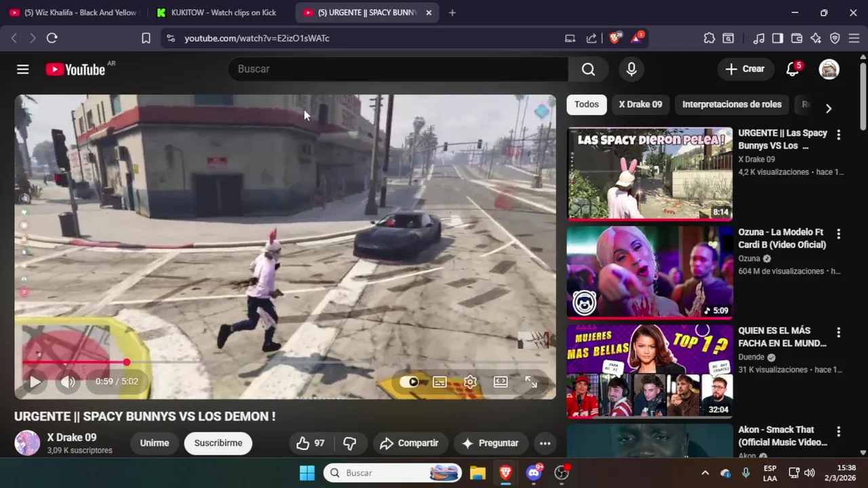Reload the page
This screenshot has width=868, height=488.
(x=52, y=39)
